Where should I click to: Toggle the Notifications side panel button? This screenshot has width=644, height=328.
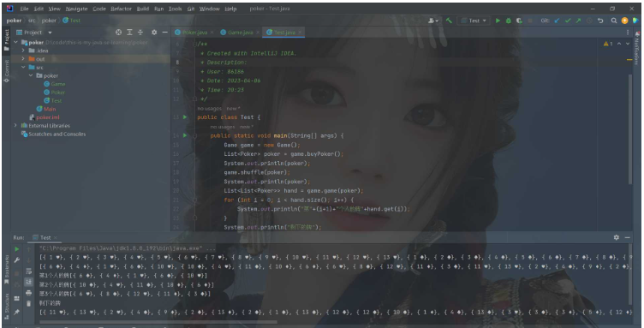pos(637,49)
